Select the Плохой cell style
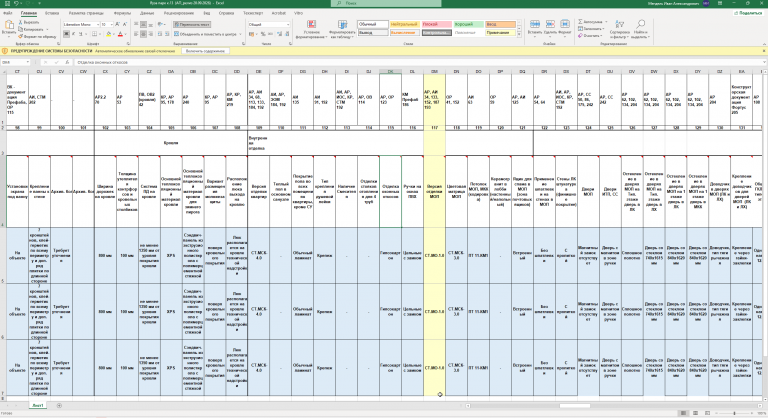The width and height of the screenshot is (768, 418). (436, 24)
